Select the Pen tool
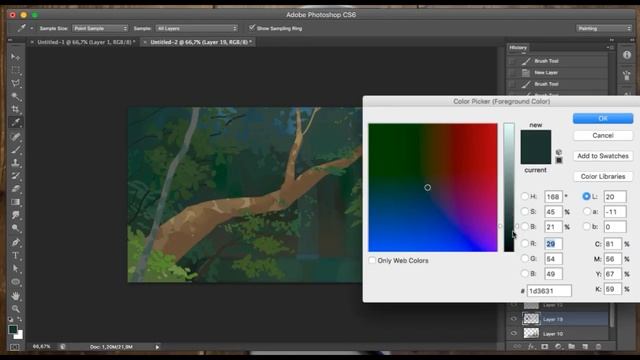This screenshot has height=360, width=640. click(16, 242)
